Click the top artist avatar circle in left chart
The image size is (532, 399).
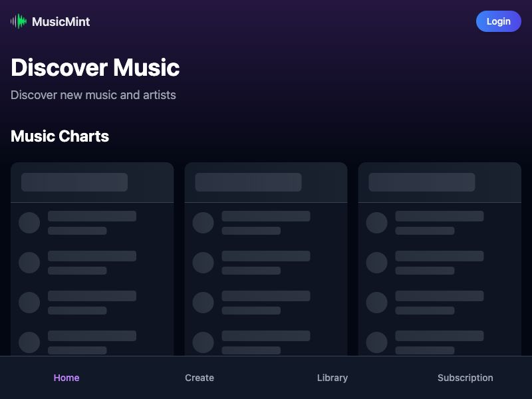coord(29,223)
